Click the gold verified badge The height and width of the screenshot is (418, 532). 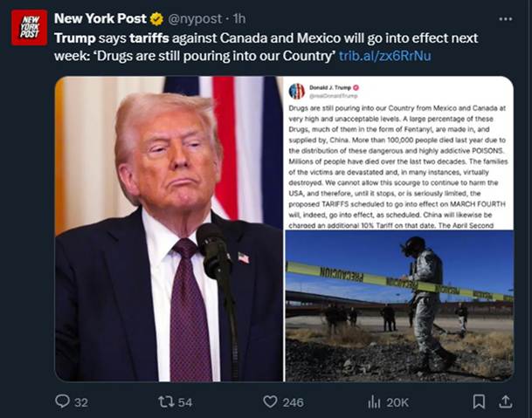coord(156,19)
